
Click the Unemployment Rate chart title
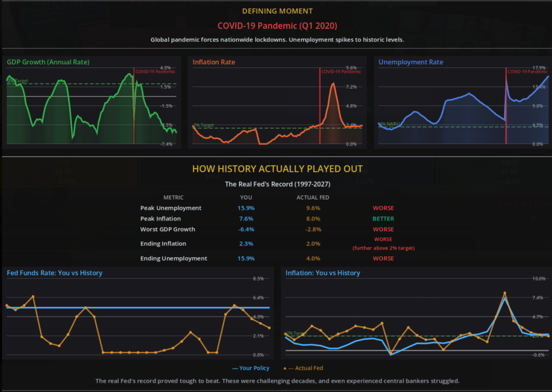tap(410, 62)
